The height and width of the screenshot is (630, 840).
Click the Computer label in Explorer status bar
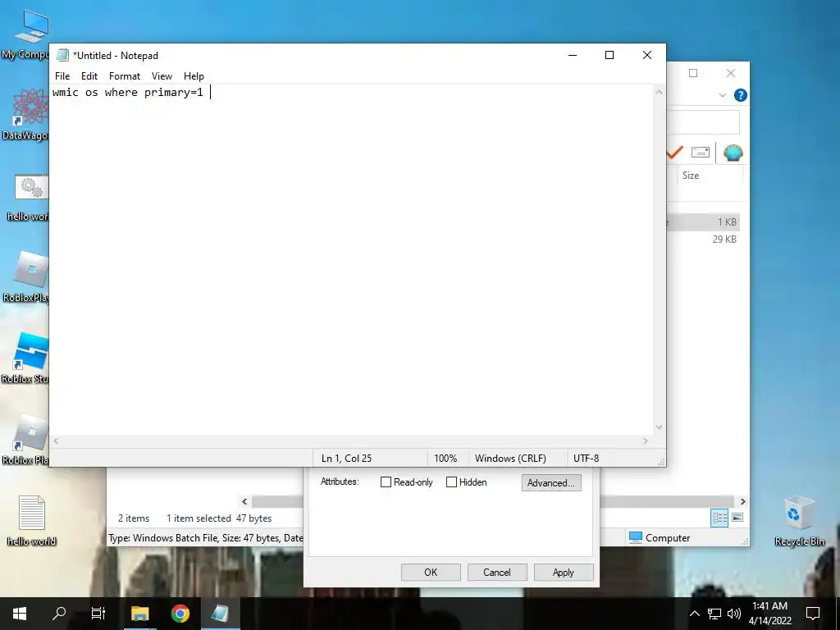(668, 538)
